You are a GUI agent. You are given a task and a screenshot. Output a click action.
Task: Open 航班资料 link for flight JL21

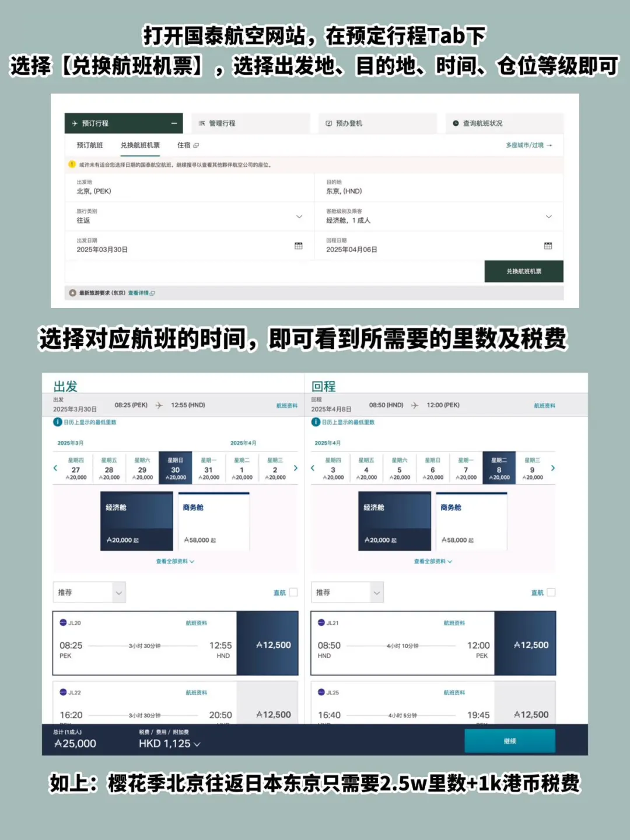click(454, 623)
